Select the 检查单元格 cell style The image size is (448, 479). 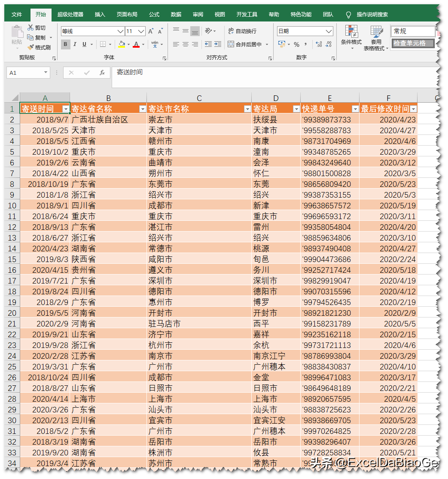point(413,43)
